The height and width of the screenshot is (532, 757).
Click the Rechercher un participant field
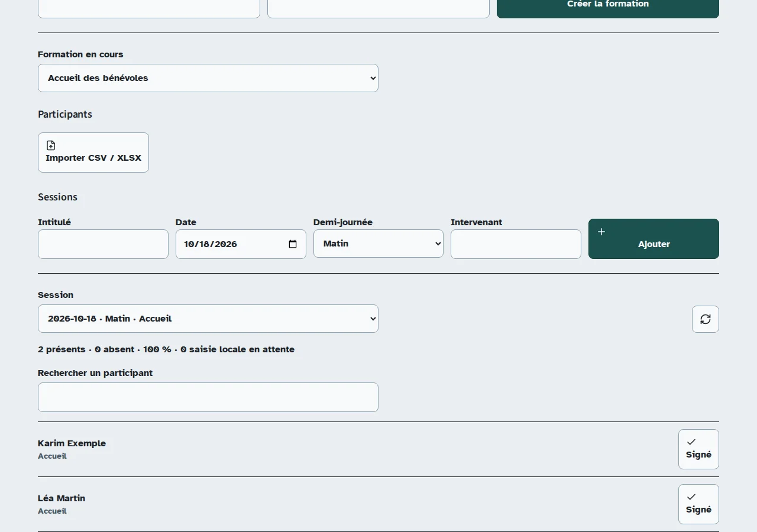pyautogui.click(x=208, y=397)
